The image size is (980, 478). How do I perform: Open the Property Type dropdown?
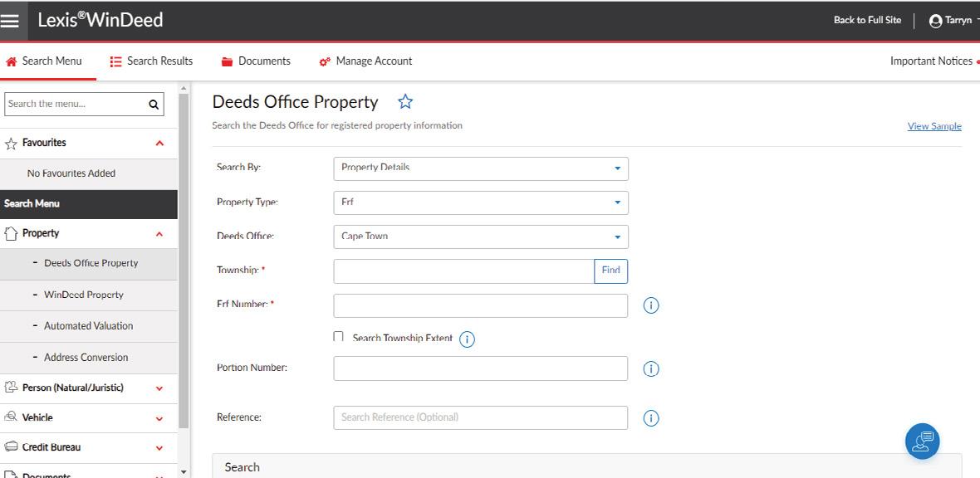tap(481, 202)
